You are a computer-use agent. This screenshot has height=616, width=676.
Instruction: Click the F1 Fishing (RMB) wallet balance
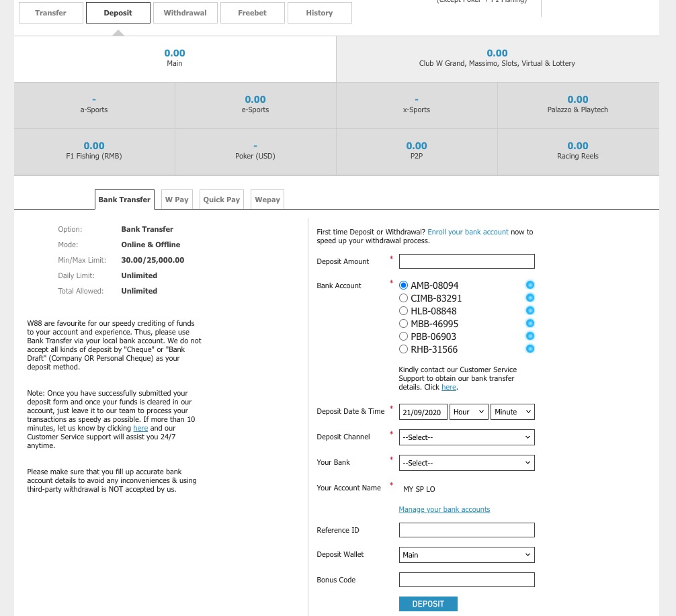(94, 146)
